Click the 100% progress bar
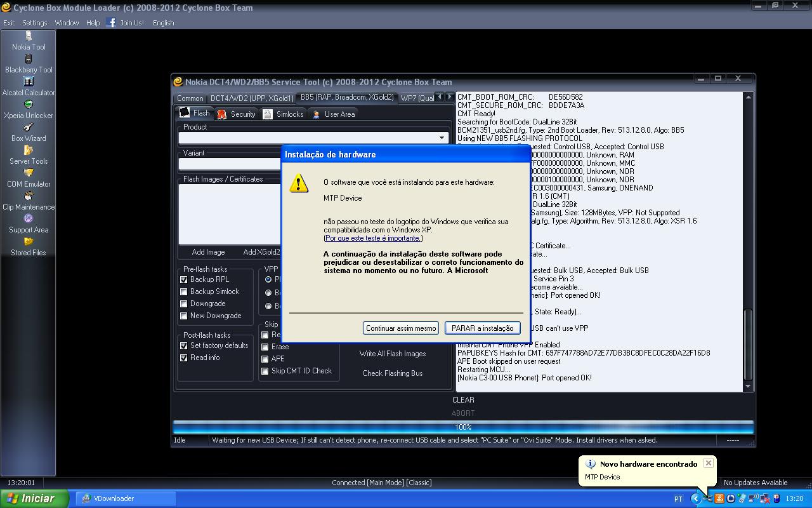The height and width of the screenshot is (508, 812). (x=463, y=427)
